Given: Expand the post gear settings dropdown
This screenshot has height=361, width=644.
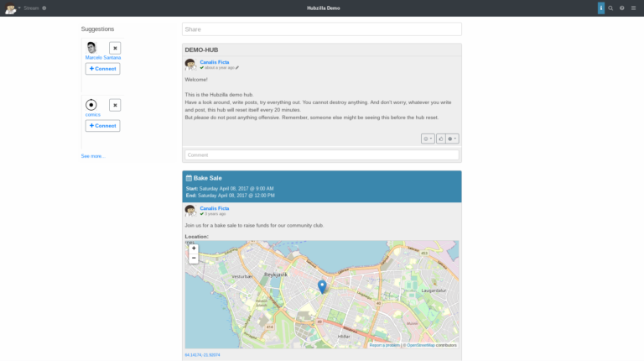Looking at the screenshot, I should [x=453, y=139].
